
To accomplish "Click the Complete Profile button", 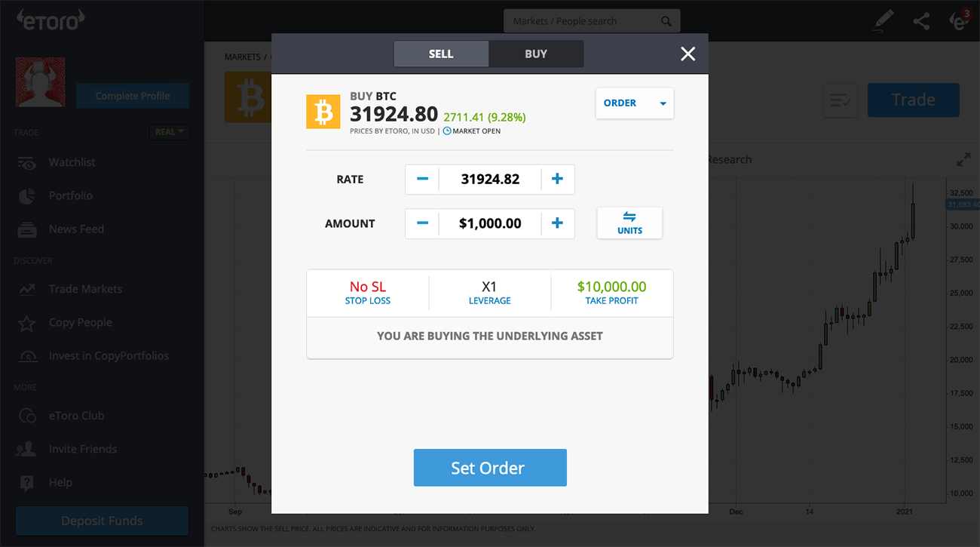I will pos(133,96).
